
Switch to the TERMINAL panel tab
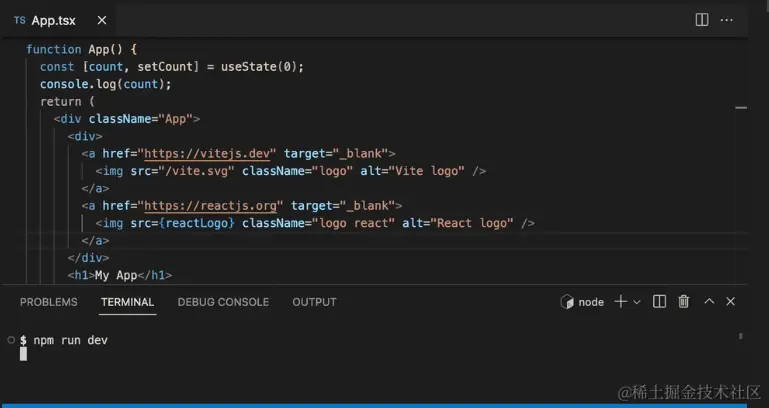coord(128,302)
